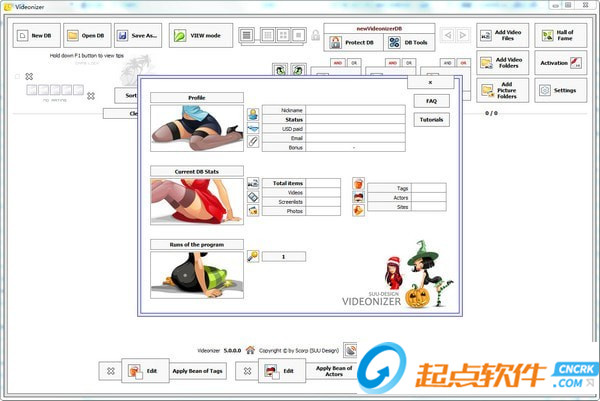Viewport: 600px width, 401px height.
Task: Click Apply Bean of Actors
Action: [x=334, y=371]
